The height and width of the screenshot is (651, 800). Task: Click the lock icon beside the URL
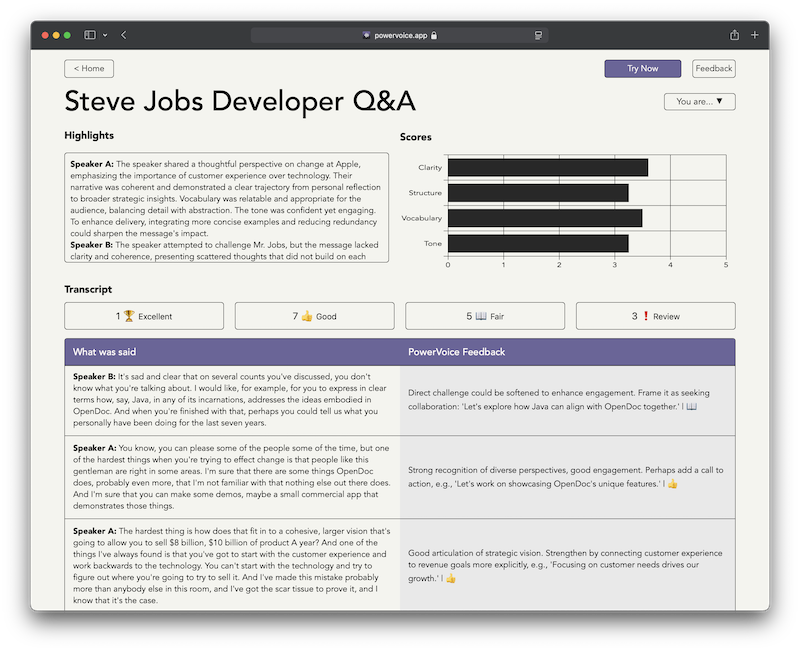click(434, 35)
